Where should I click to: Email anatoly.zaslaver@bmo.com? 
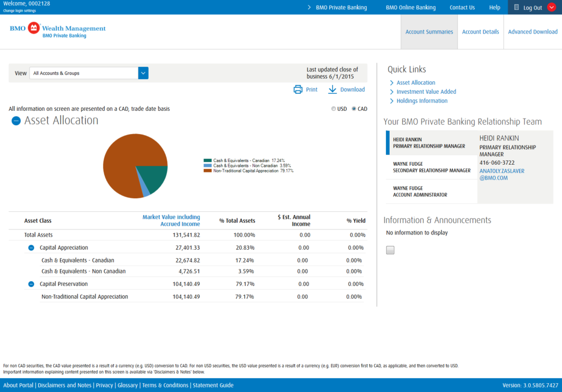(502, 175)
